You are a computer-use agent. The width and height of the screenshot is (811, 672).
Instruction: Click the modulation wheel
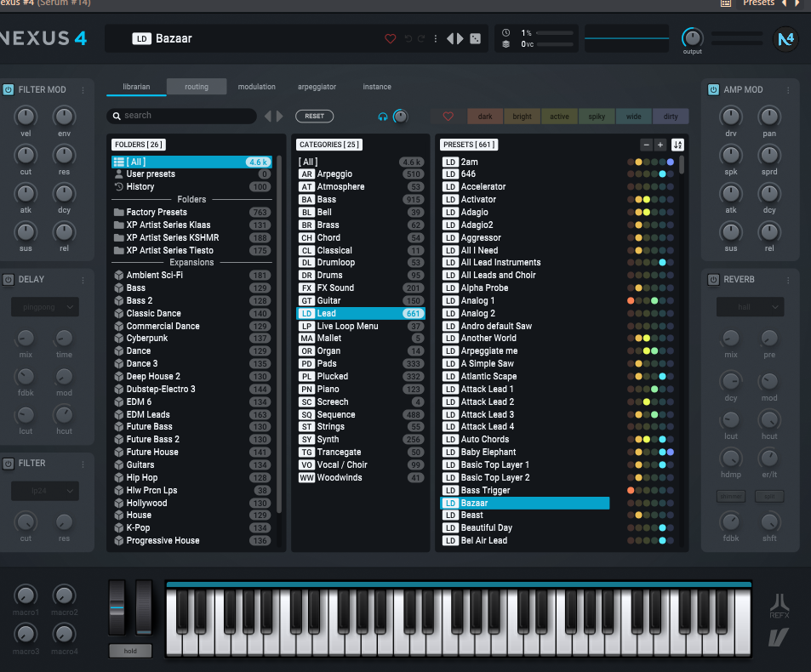[x=144, y=607]
